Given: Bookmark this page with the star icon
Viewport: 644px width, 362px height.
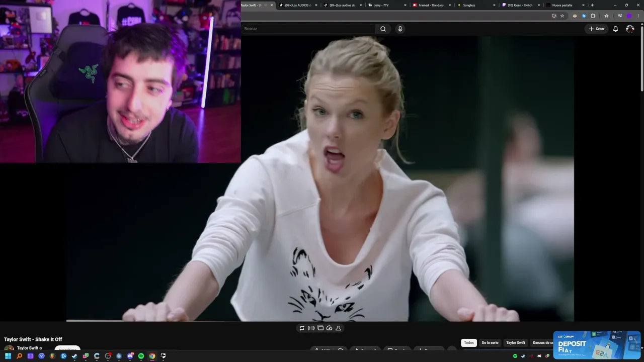Looking at the screenshot, I should point(562,16).
